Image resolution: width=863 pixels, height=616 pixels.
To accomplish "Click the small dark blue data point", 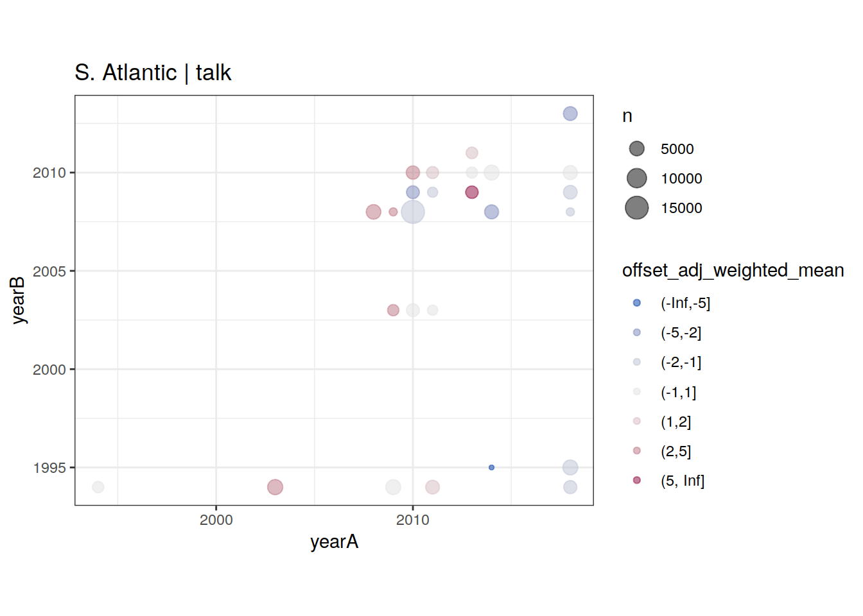I will [x=491, y=468].
